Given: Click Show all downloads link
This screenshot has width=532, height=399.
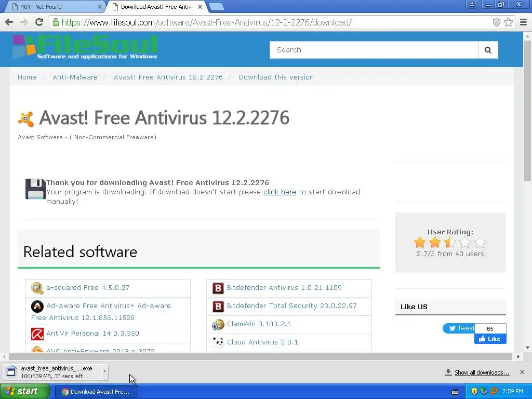Looking at the screenshot, I should pyautogui.click(x=482, y=373).
